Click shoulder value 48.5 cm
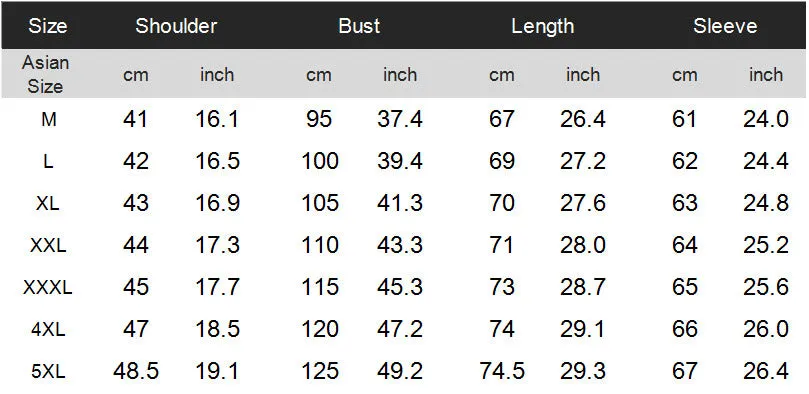This screenshot has height=394, width=809. pos(136,371)
